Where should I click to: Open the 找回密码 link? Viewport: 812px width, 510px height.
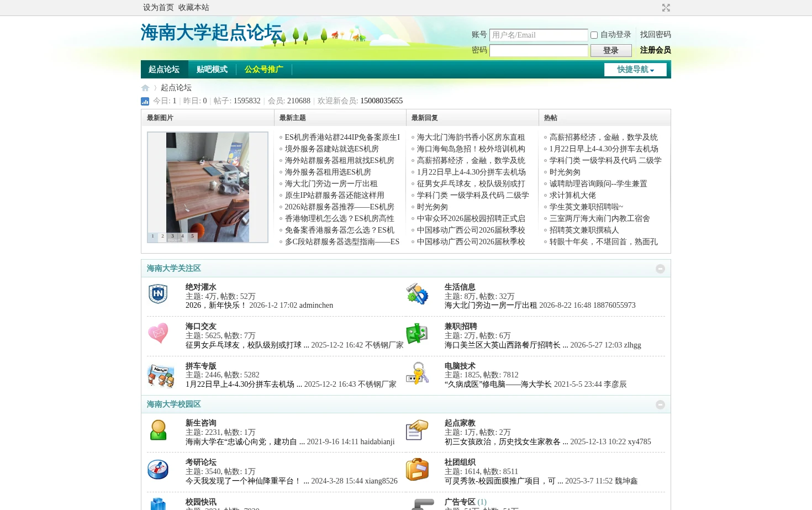click(656, 34)
